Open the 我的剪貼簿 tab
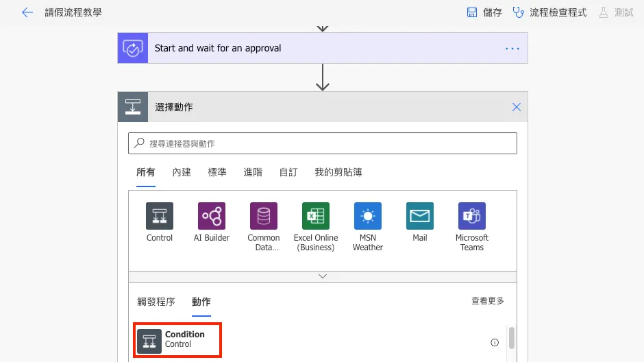Viewport: 644px width, 362px height. pos(338,172)
